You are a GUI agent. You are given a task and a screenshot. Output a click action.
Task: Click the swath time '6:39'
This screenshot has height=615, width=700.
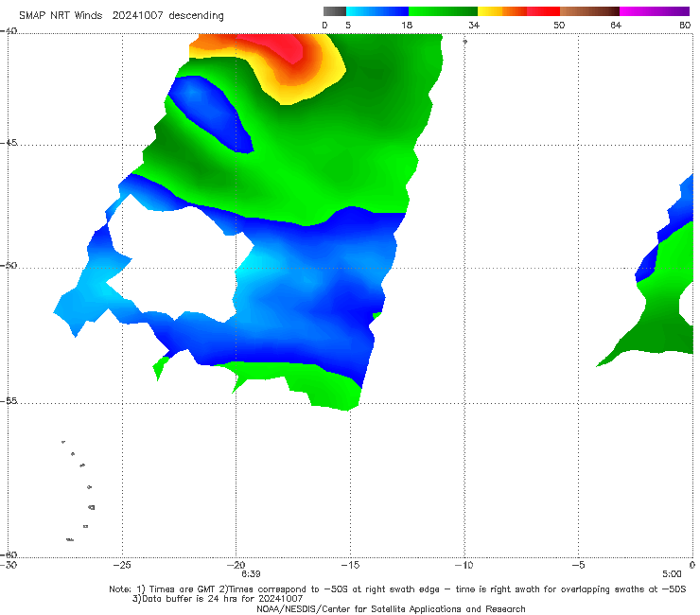point(251,574)
